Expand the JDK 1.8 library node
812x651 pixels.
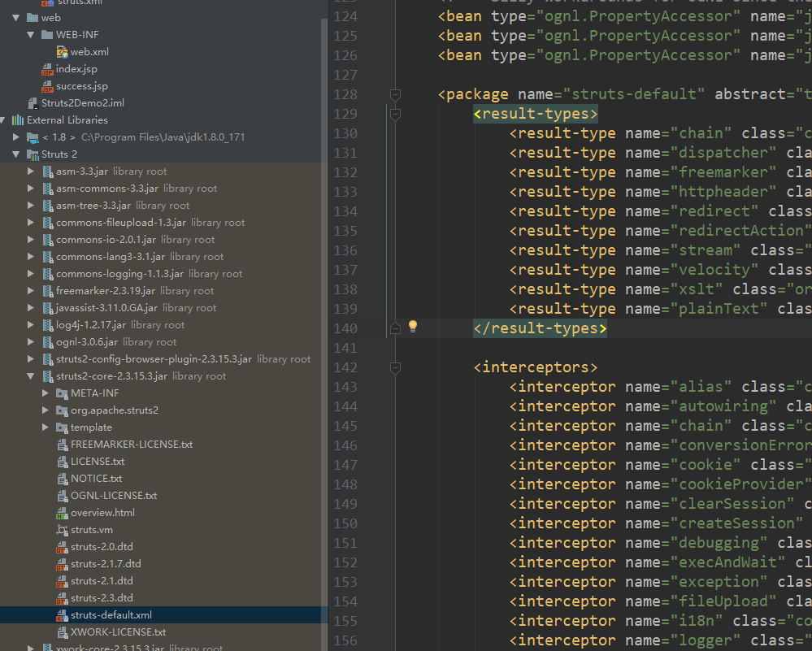(16, 137)
